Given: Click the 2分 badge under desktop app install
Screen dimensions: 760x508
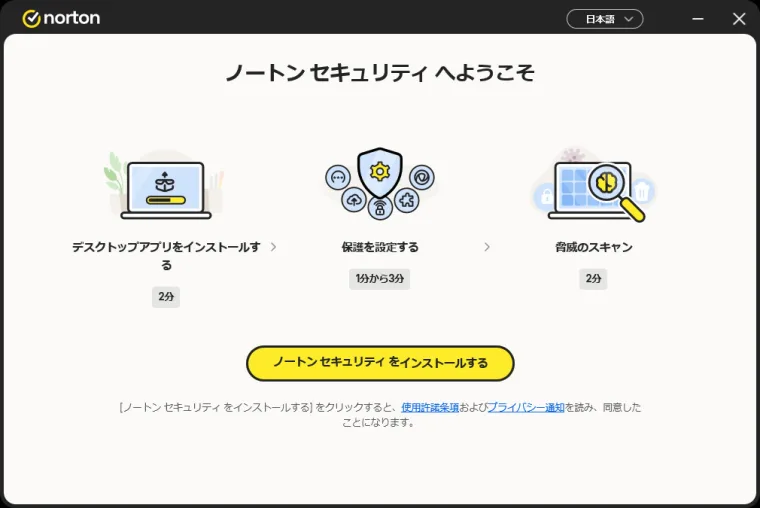Looking at the screenshot, I should [x=166, y=297].
